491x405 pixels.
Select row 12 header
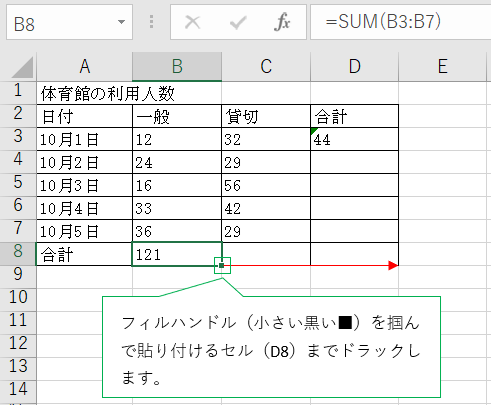(x=18, y=346)
